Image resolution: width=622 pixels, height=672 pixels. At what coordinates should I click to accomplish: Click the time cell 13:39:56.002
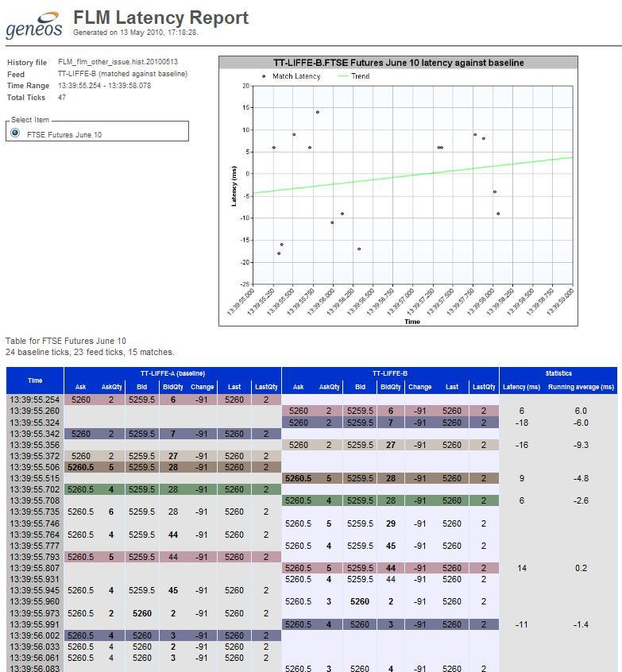click(35, 635)
